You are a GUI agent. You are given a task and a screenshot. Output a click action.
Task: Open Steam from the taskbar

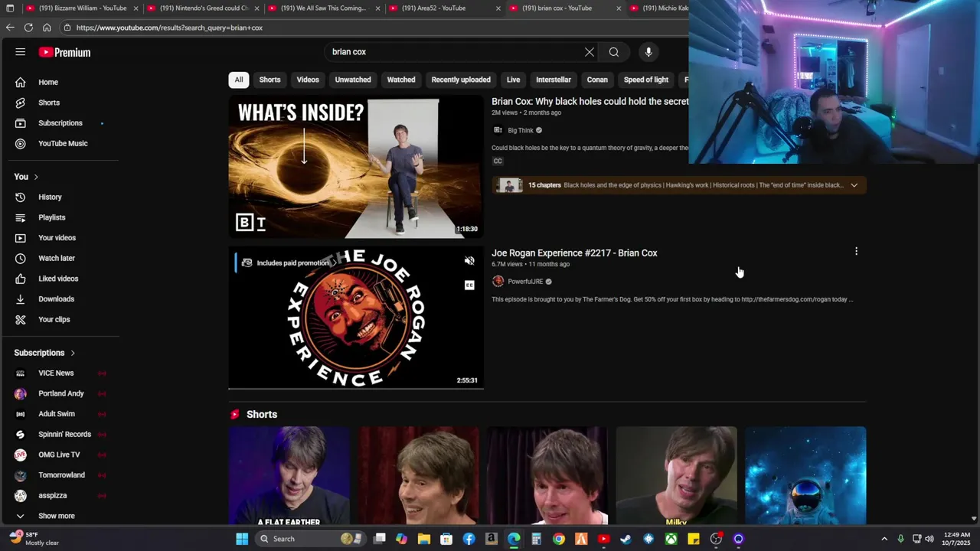pos(626,539)
